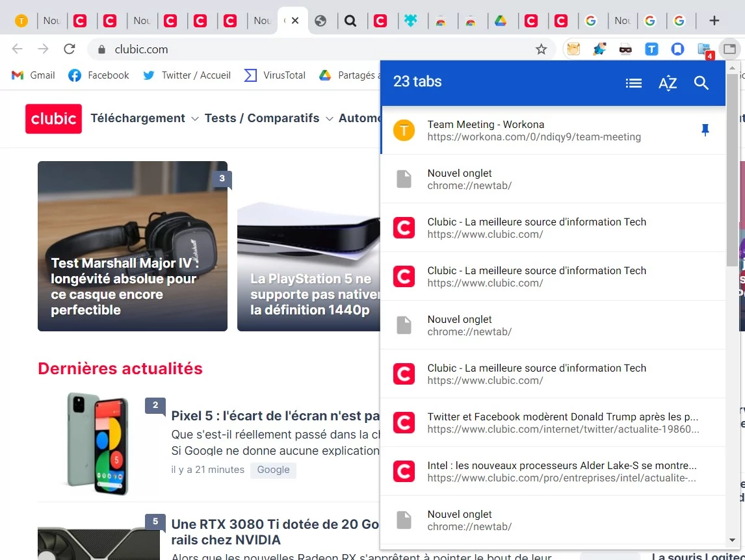Open the Twitter / Accueil bookmark
Image resolution: width=745 pixels, height=560 pixels.
[187, 75]
